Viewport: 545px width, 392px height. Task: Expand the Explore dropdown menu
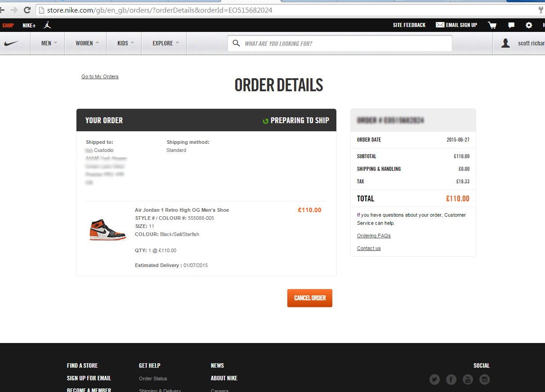coord(165,43)
